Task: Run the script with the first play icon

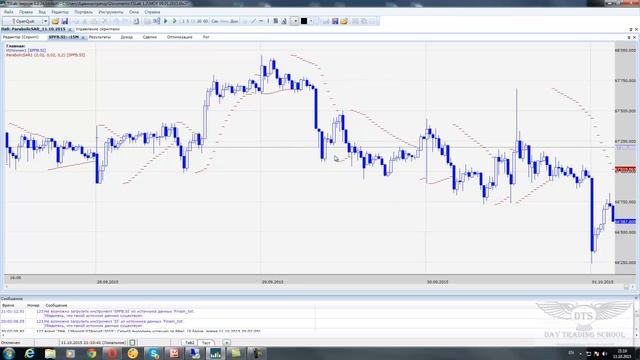Action: point(166,21)
